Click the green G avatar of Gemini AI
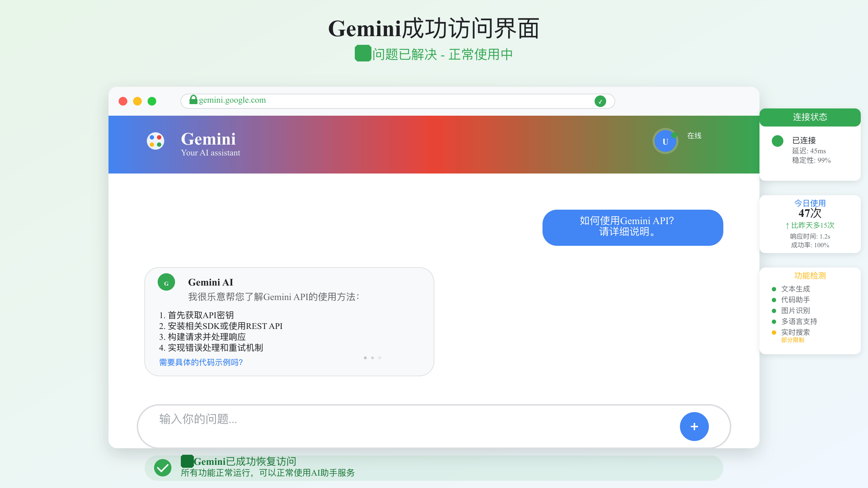 pyautogui.click(x=166, y=282)
